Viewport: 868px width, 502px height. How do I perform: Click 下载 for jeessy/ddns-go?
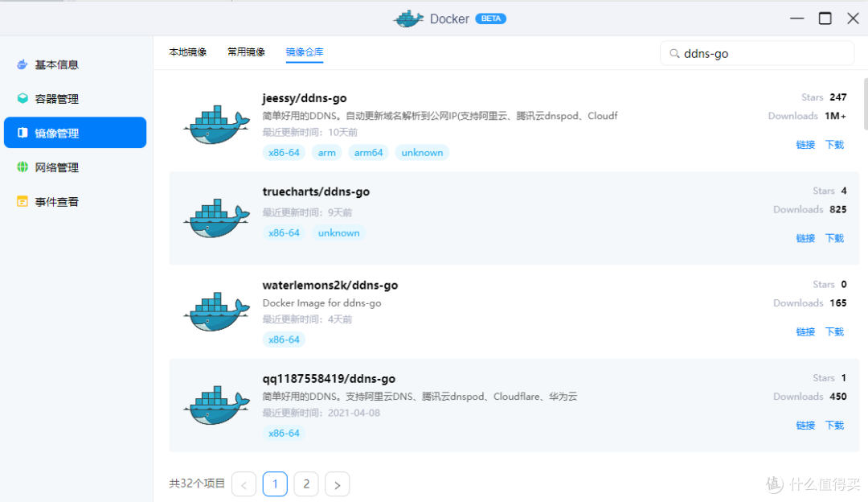(x=835, y=145)
